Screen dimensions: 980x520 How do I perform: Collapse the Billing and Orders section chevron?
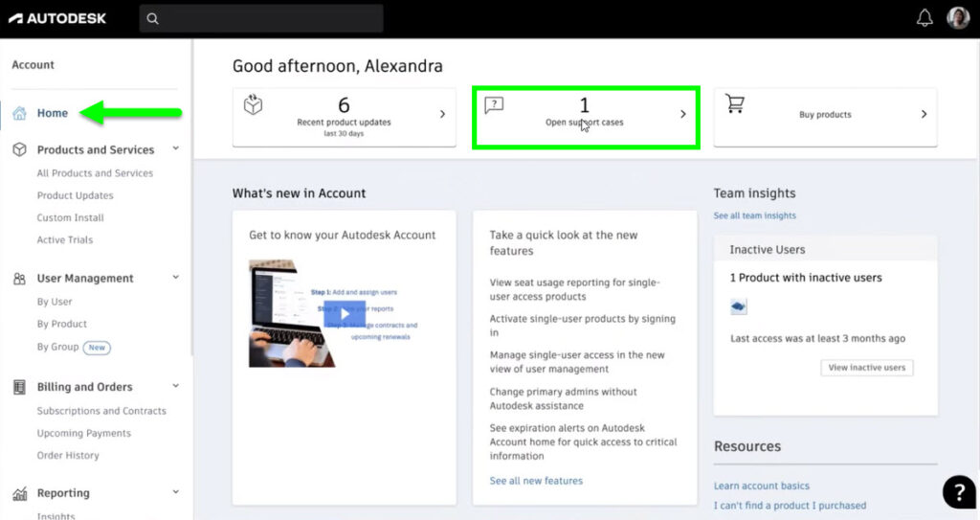[176, 386]
